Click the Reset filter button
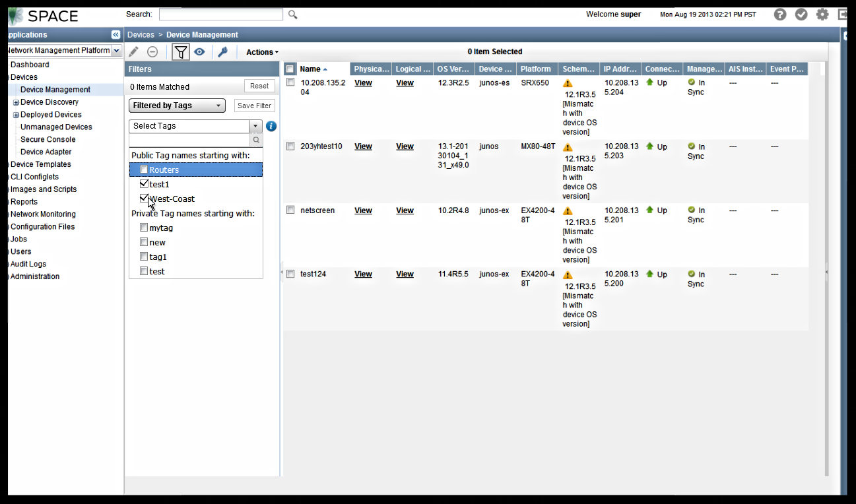Screen dimensions: 856x504 pos(259,86)
